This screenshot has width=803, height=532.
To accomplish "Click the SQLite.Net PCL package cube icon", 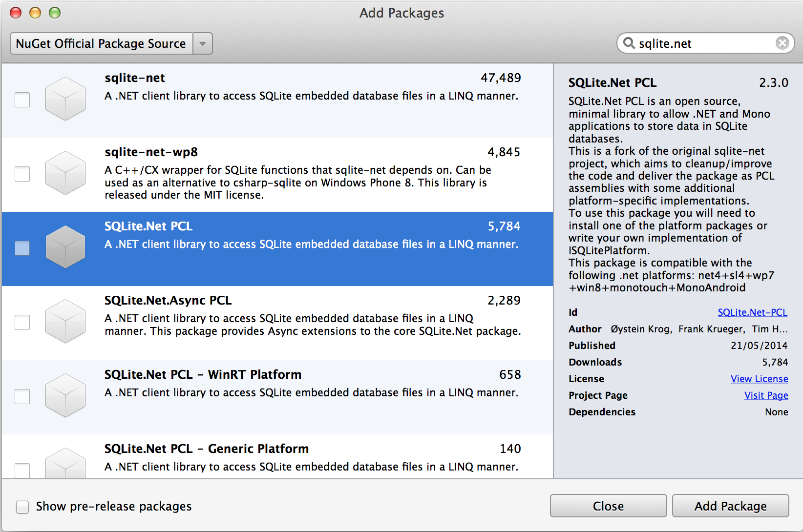I will [x=65, y=247].
